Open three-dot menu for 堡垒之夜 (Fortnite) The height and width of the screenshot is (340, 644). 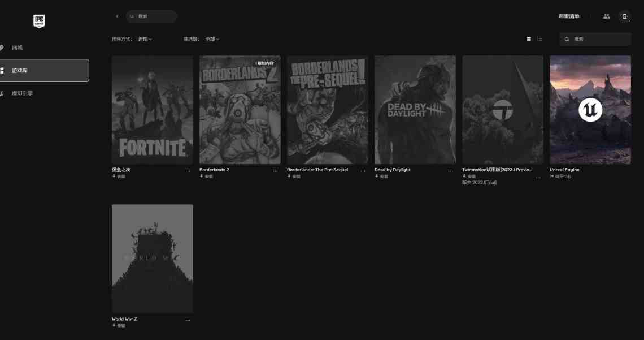tap(188, 171)
